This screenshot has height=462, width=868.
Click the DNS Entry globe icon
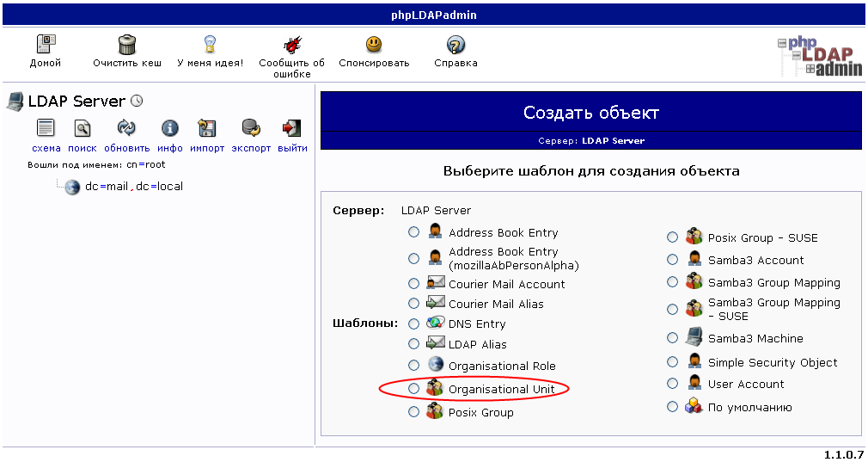pyautogui.click(x=436, y=323)
